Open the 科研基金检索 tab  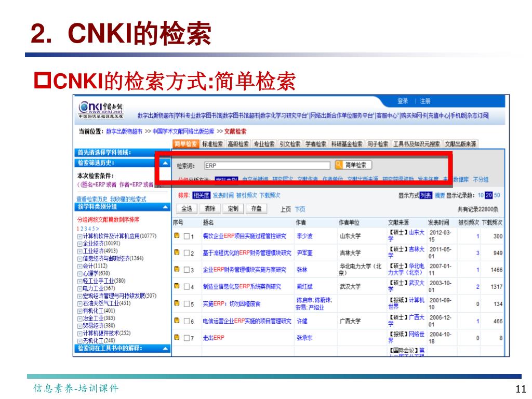347,144
